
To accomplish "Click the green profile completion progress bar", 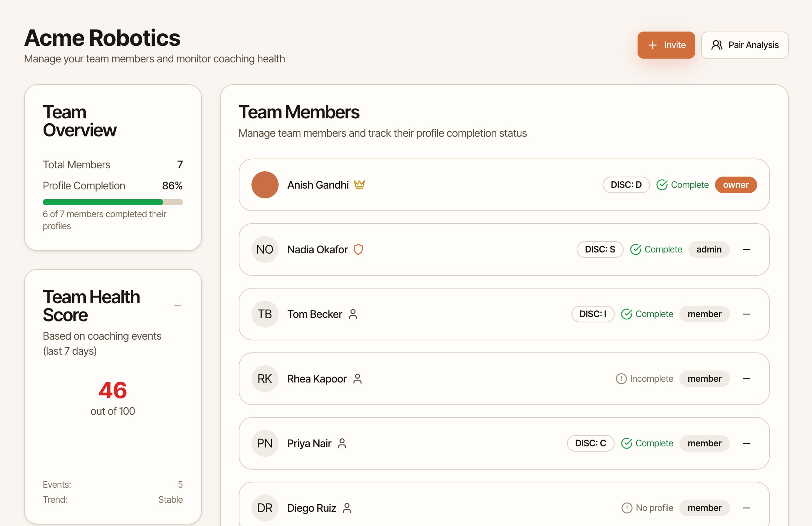I will click(x=113, y=202).
